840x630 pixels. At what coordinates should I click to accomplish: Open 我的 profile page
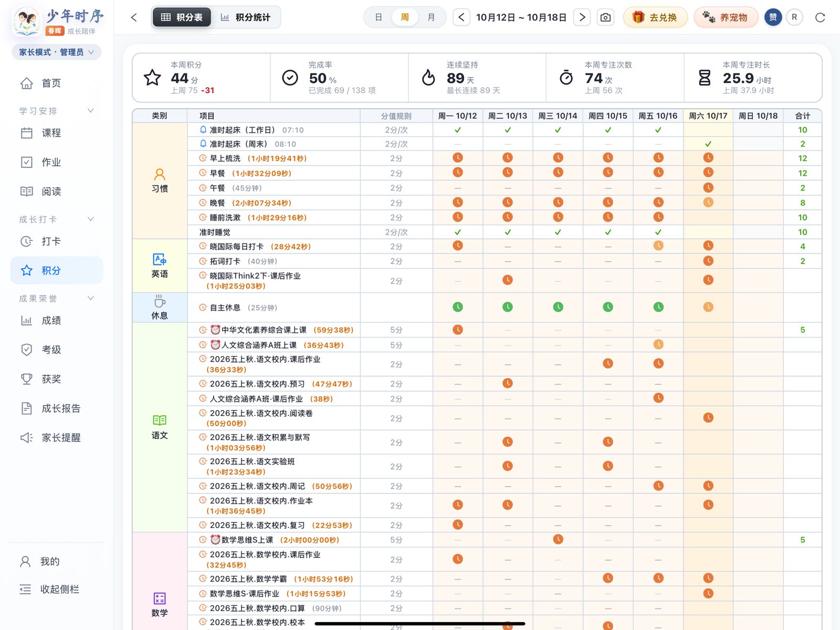click(x=40, y=561)
